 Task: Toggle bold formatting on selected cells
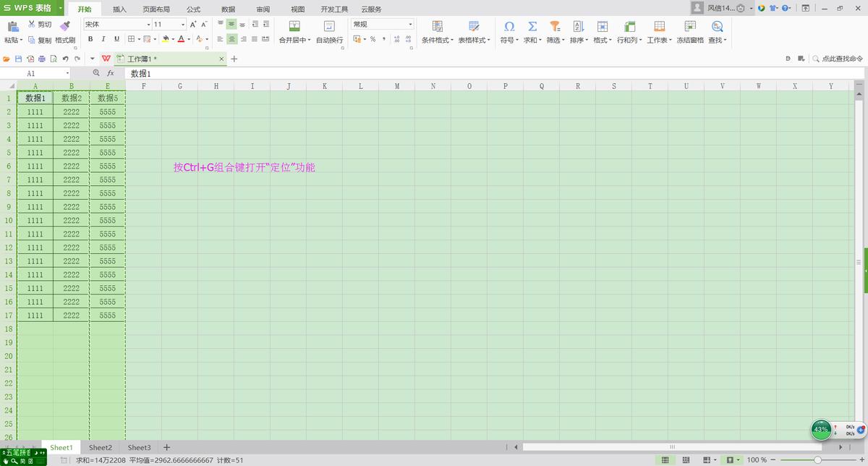point(90,38)
